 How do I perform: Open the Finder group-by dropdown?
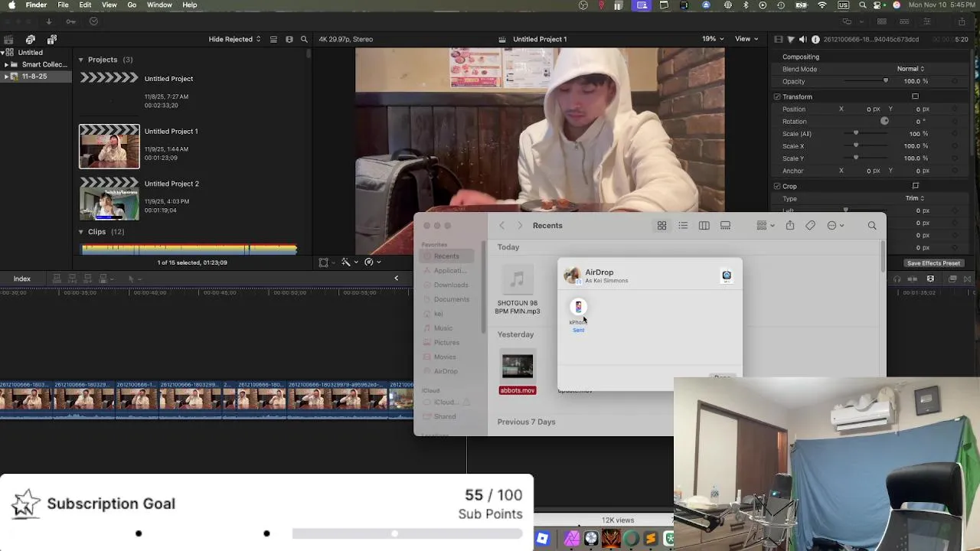pyautogui.click(x=766, y=226)
